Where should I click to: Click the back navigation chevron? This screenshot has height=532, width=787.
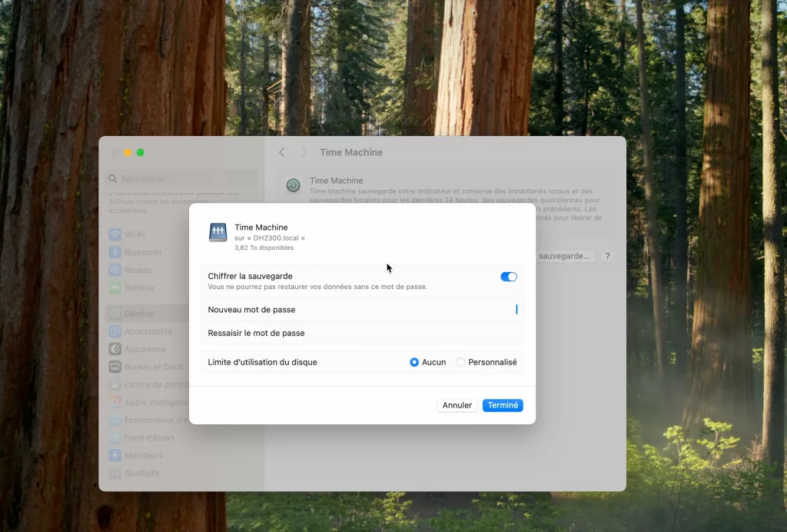[x=281, y=152]
